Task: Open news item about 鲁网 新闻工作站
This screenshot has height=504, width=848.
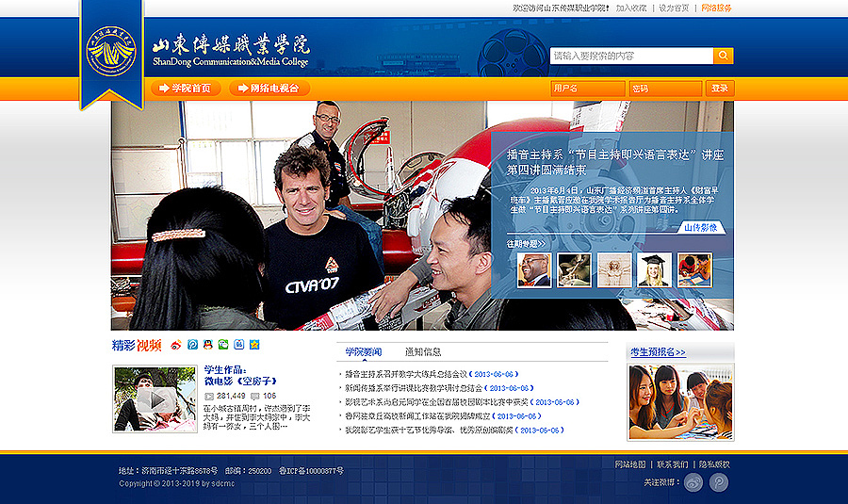Action: 417,415
